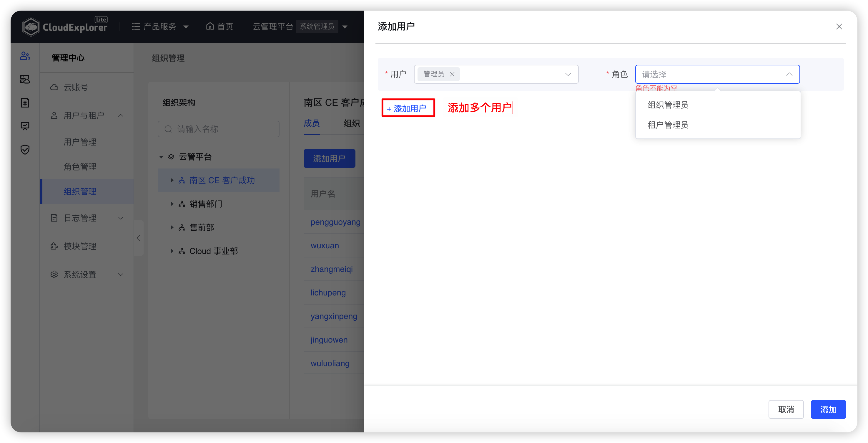
Task: Click the 取消 cancel button
Action: (x=786, y=409)
